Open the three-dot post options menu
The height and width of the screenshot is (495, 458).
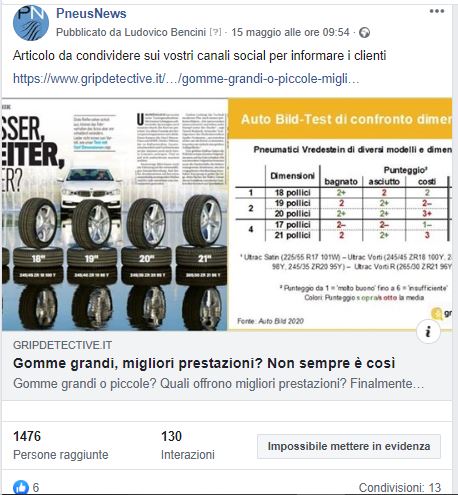click(437, 11)
